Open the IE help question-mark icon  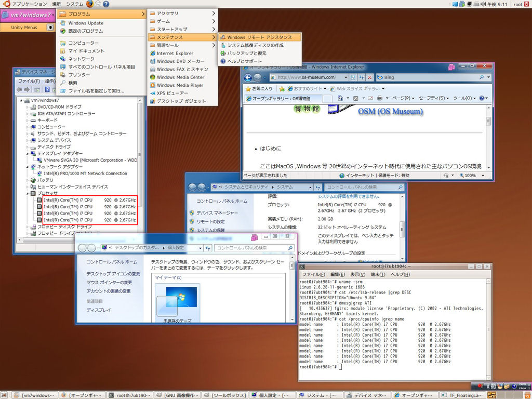click(x=482, y=98)
